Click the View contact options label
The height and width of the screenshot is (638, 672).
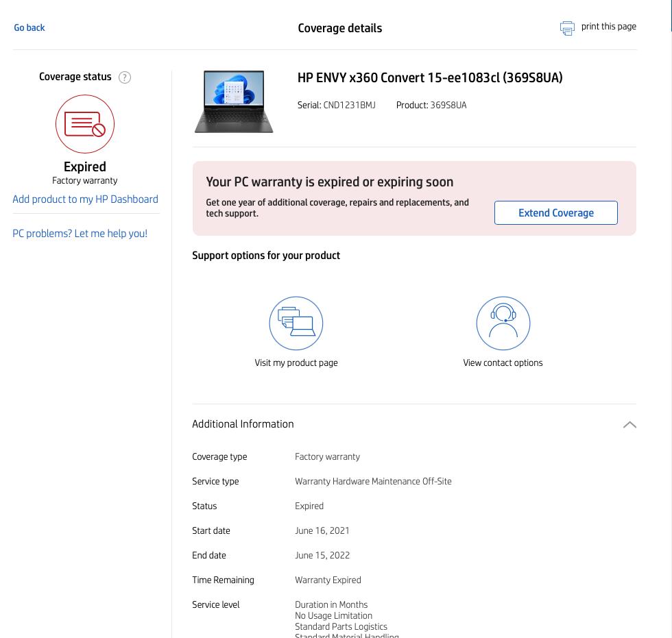[503, 363]
